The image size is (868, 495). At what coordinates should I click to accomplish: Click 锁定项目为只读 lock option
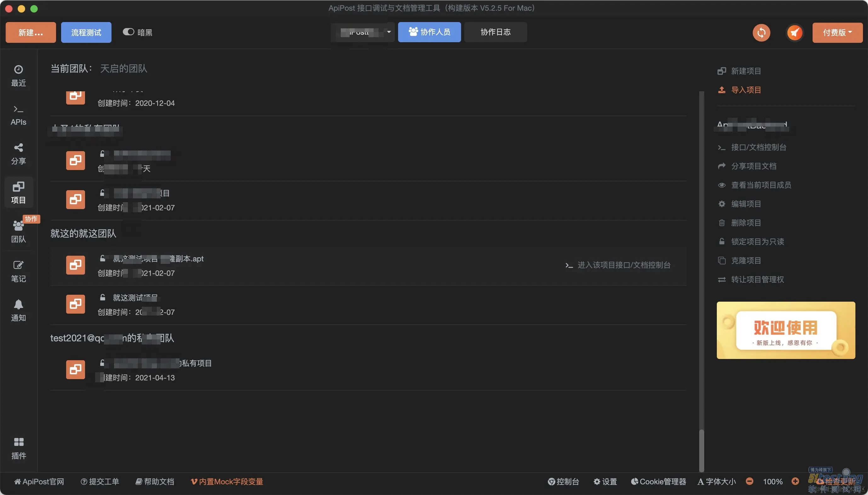(757, 242)
